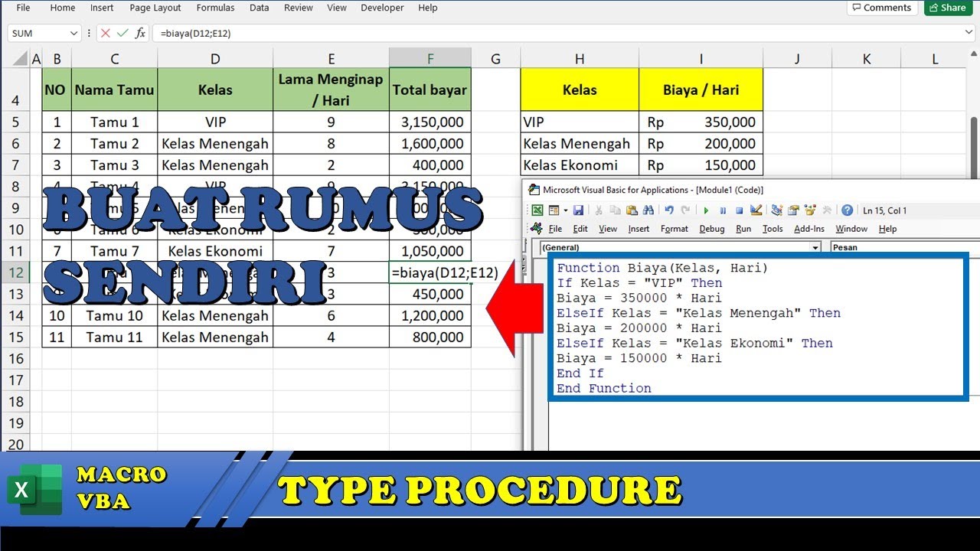Click the Reset stop icon in VBA toolbar

(740, 210)
